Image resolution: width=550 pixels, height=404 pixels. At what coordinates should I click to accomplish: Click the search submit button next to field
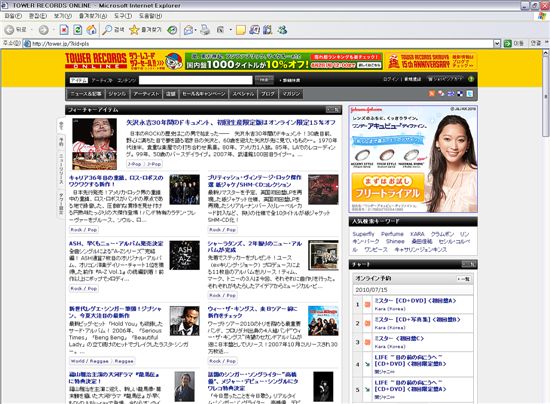tap(264, 80)
